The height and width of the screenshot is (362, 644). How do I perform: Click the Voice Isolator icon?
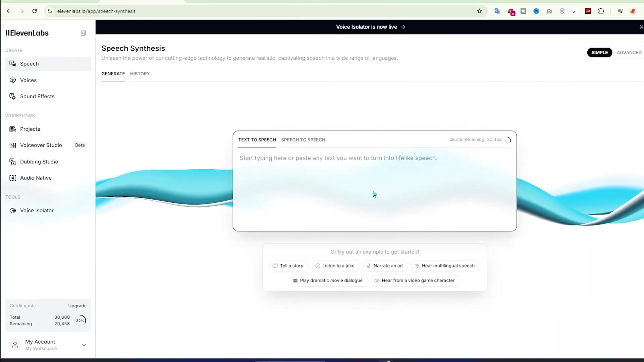point(13,210)
